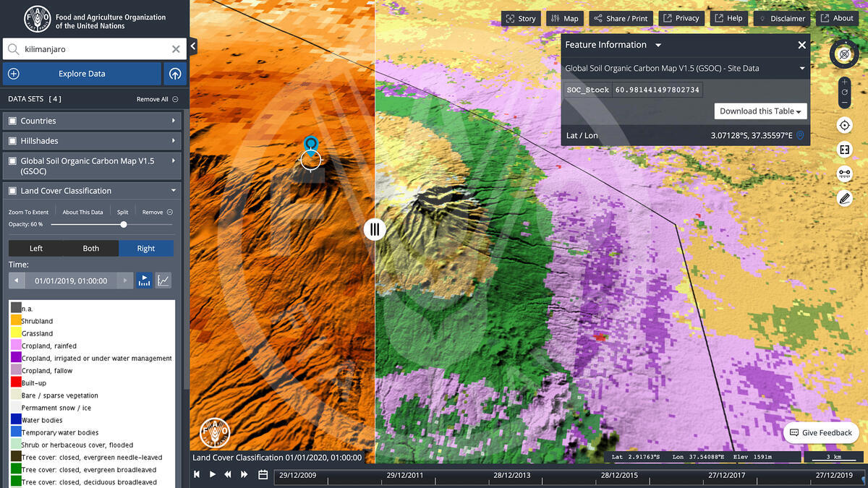
Task: Toggle the Countries layer checkbox
Action: (x=12, y=121)
